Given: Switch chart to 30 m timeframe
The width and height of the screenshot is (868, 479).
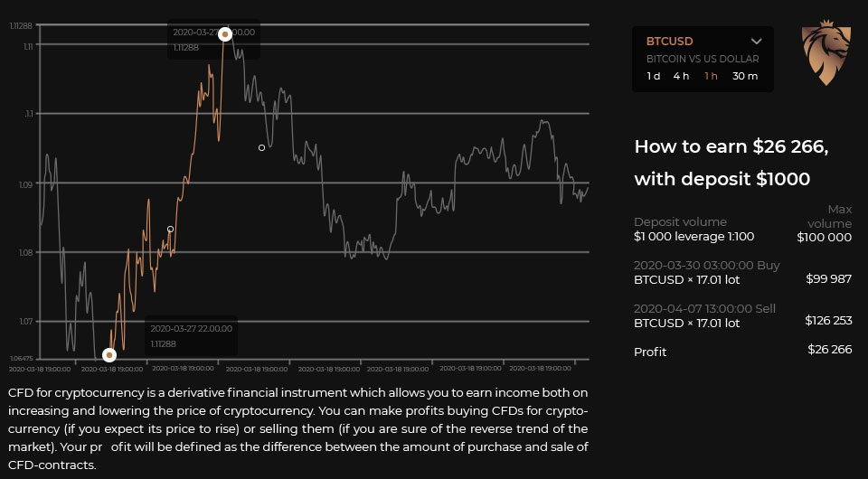Looking at the screenshot, I should [745, 76].
